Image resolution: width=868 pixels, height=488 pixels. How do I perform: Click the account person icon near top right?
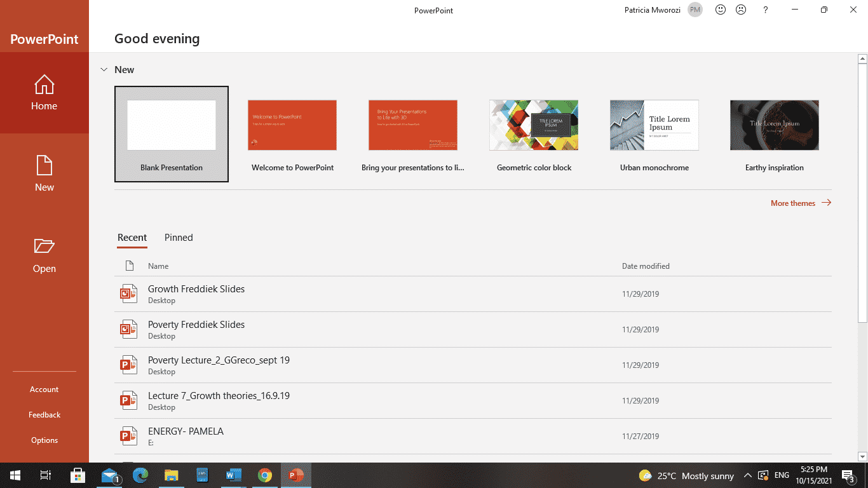click(741, 10)
